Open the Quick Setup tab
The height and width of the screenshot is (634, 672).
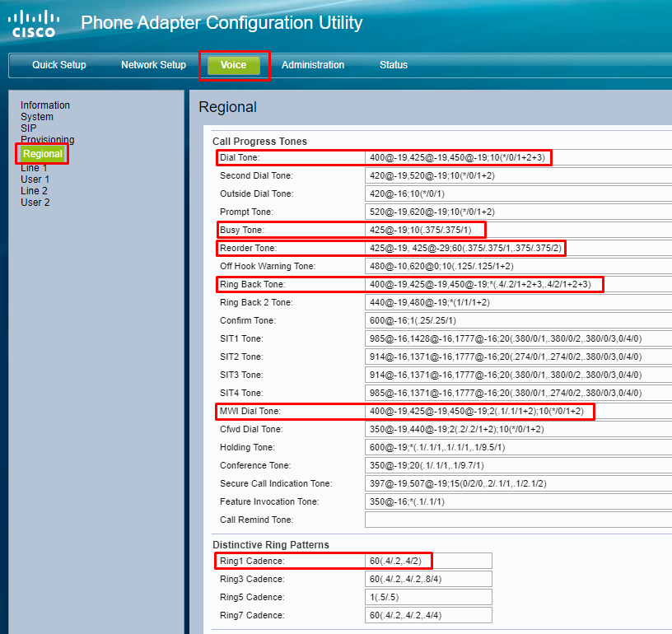tap(58, 65)
